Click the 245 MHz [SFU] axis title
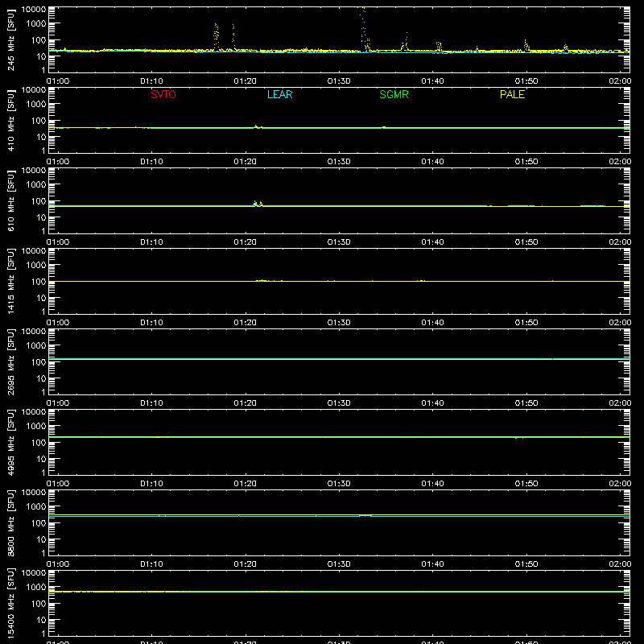The width and height of the screenshot is (644, 644). click(x=10, y=39)
